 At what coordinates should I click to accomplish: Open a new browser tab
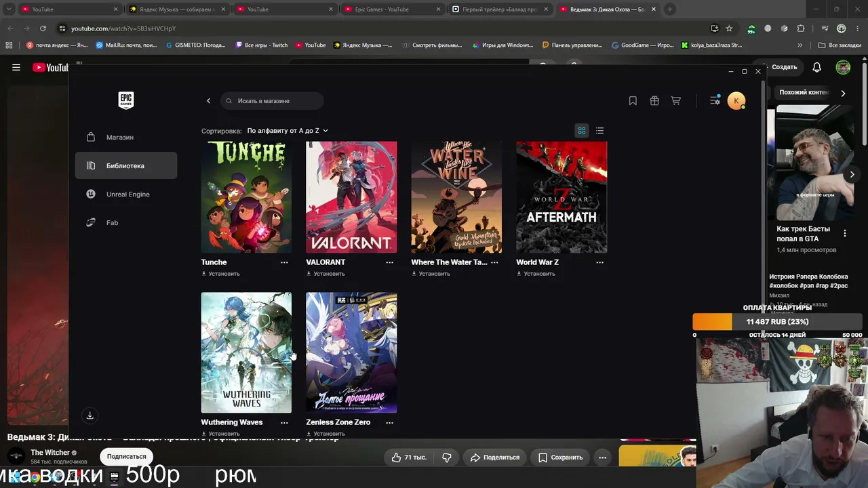pos(670,9)
